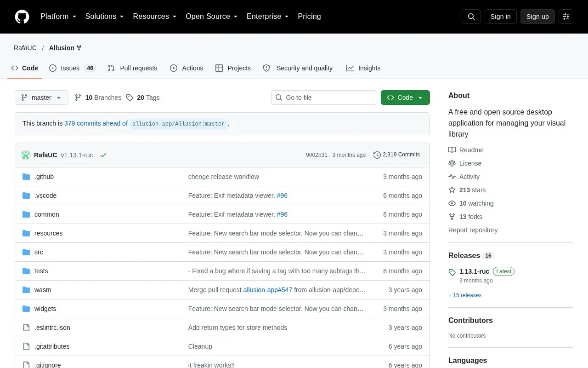Open the Pricing page link
This screenshot has height=368, width=588.
coord(309,17)
